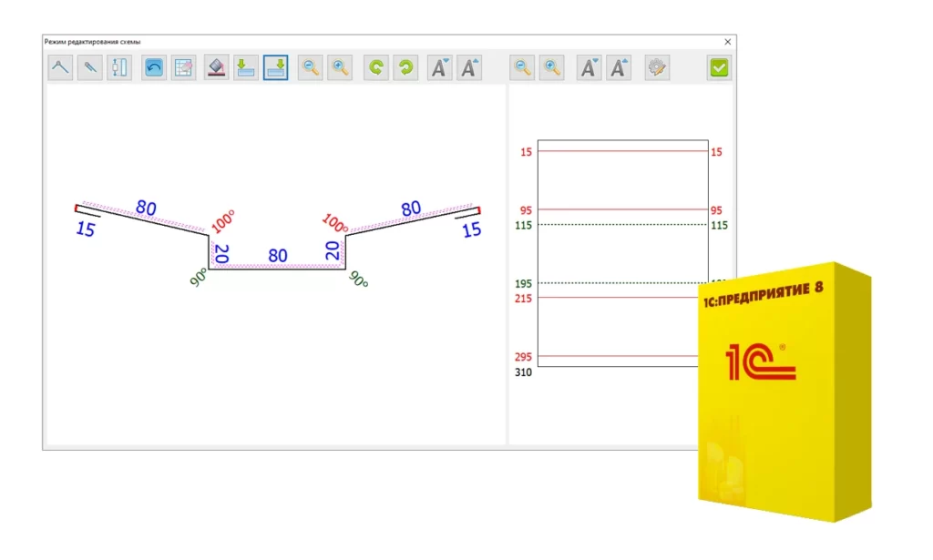The image size is (933, 560).
Task: Click the right 15 value in layout pane
Action: tap(716, 152)
